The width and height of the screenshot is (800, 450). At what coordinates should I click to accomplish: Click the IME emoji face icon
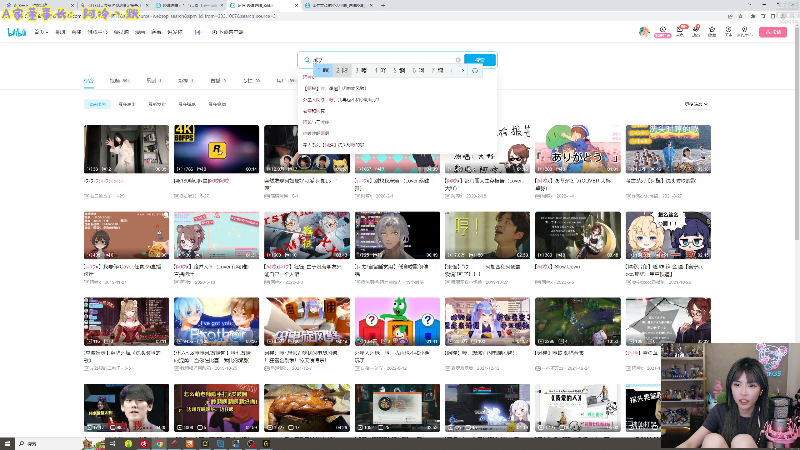pos(475,70)
